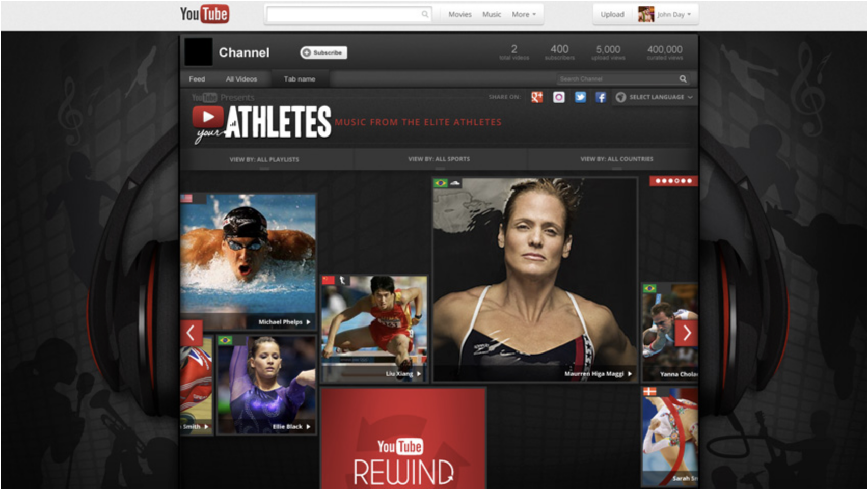This screenshot has height=489, width=868.
Task: Expand View By: All Countries filter
Action: 616,159
